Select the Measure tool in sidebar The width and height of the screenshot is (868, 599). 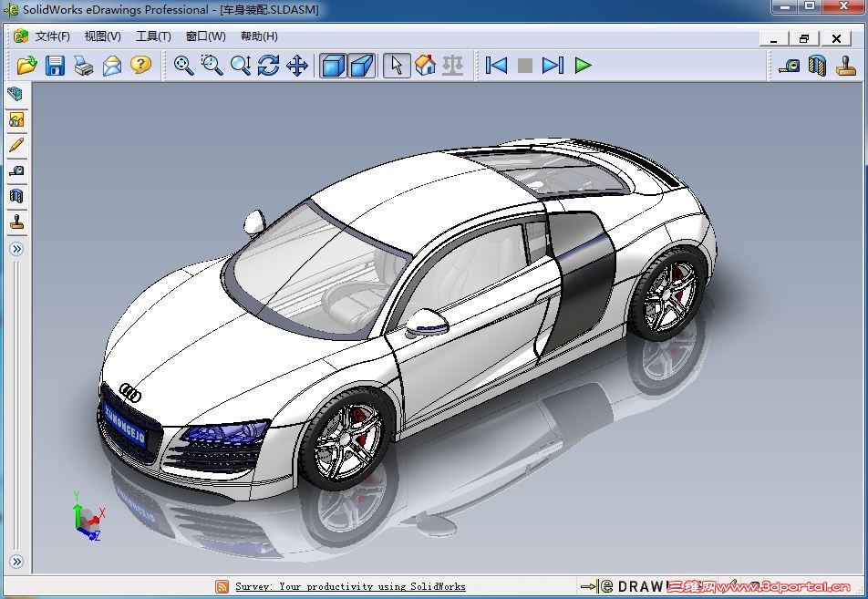pos(16,171)
